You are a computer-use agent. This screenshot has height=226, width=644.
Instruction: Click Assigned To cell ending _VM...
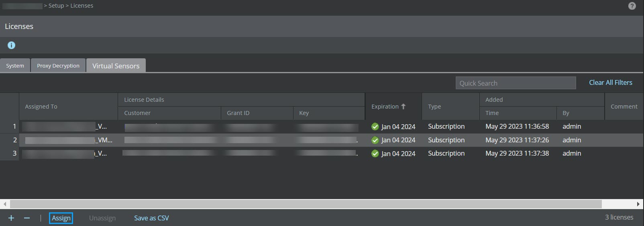69,140
